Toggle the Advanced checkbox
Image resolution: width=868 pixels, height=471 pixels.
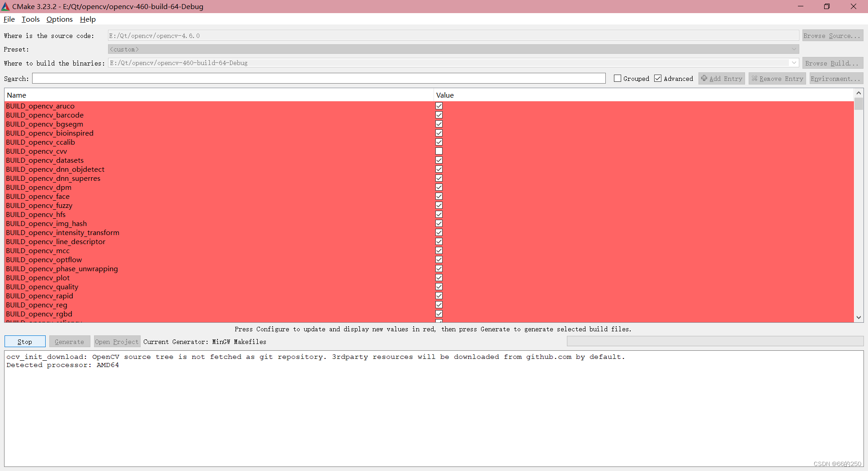click(x=658, y=79)
